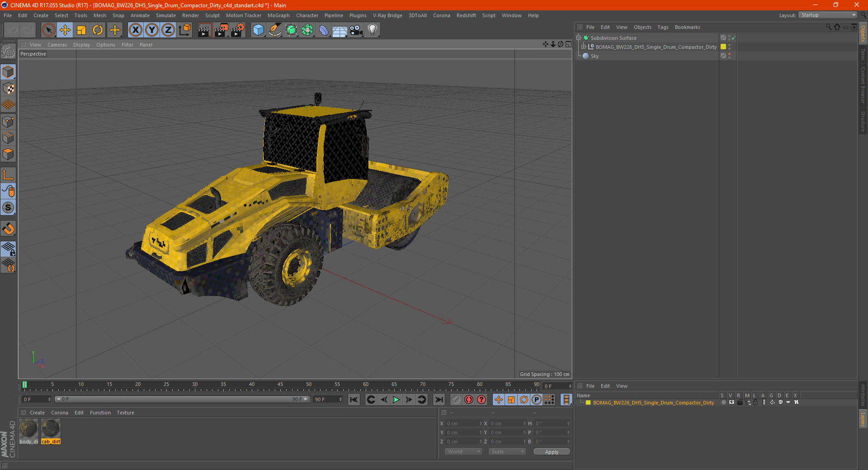Activate the Move tool
This screenshot has width=868, height=470.
tap(65, 30)
